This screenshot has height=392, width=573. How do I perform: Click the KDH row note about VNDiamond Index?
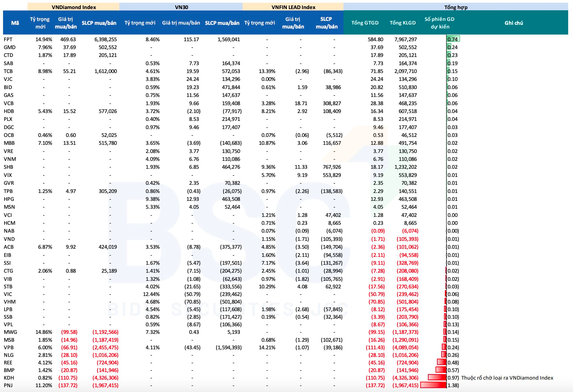(x=507, y=378)
